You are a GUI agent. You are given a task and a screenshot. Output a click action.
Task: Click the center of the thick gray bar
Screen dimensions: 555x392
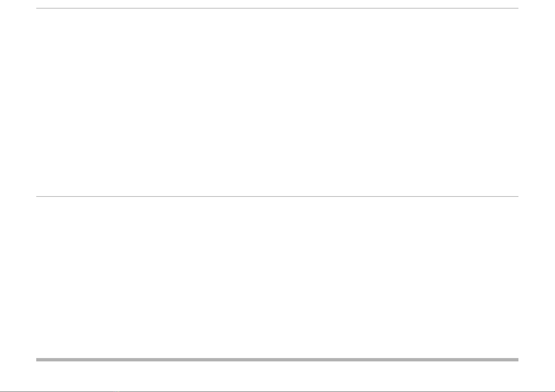[277, 360]
